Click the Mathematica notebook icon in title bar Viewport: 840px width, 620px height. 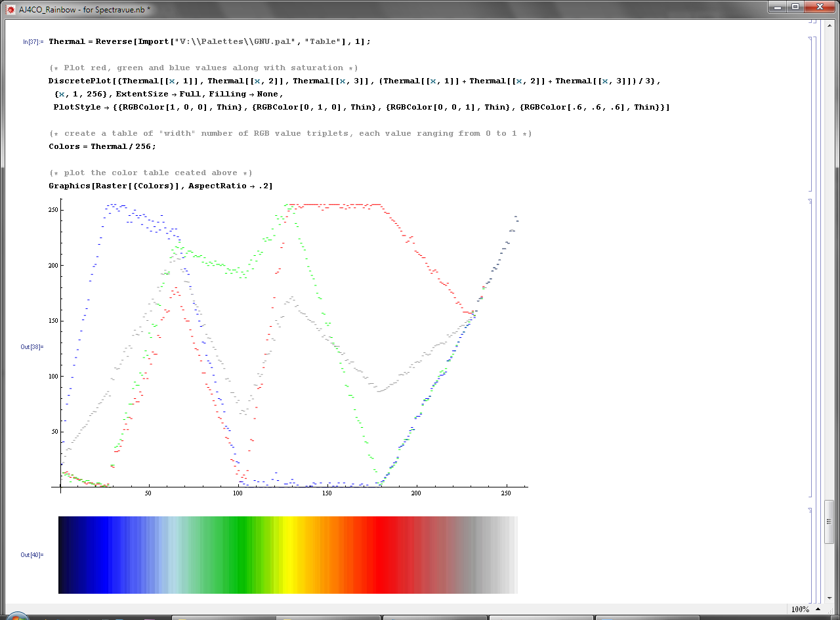(10, 10)
